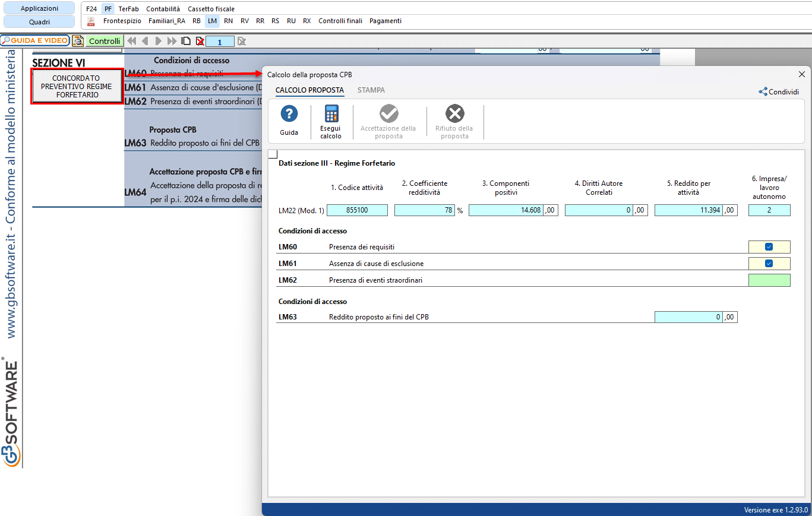Go to previous module arrow
Screen dimensions: 812x516
click(145, 41)
